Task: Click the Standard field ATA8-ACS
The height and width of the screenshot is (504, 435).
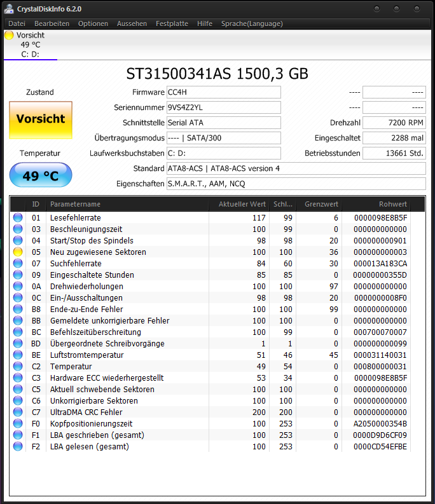Action: [296, 168]
